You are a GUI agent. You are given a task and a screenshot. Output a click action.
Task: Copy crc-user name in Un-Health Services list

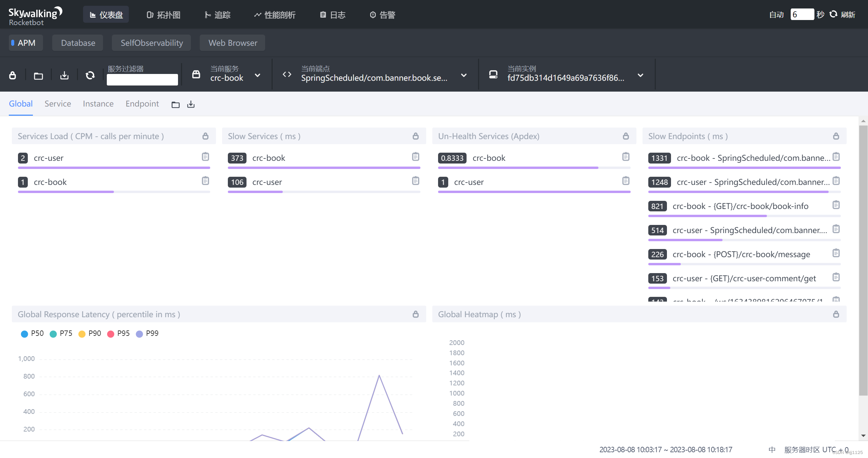tap(626, 181)
